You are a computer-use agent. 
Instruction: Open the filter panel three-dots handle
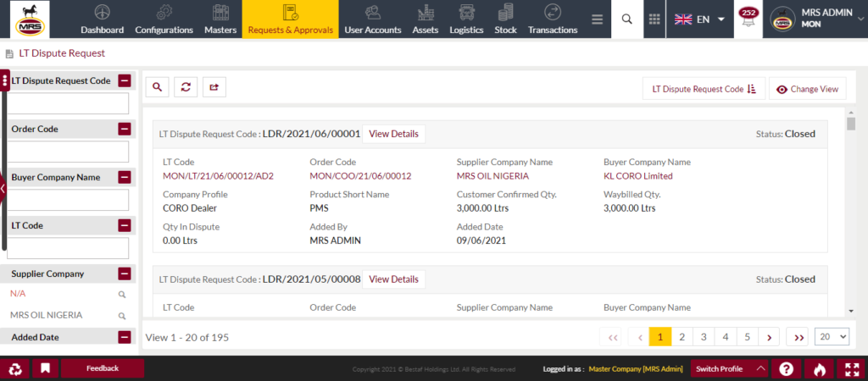5,80
